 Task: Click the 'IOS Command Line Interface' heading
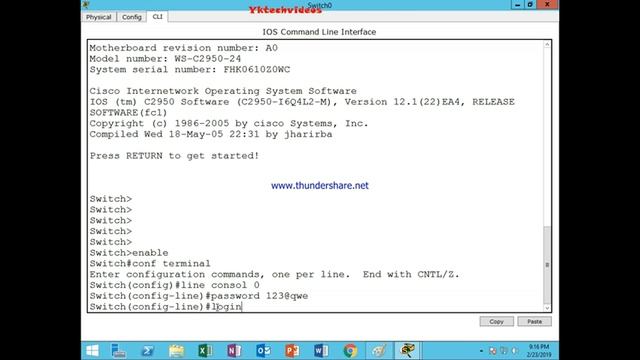tap(319, 32)
